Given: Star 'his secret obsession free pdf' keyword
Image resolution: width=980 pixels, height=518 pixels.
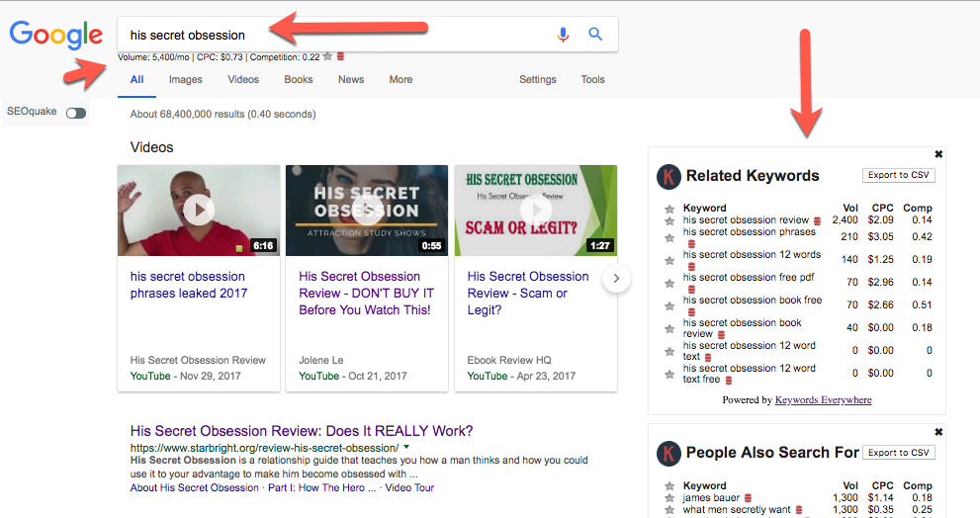Looking at the screenshot, I should coord(669,283).
